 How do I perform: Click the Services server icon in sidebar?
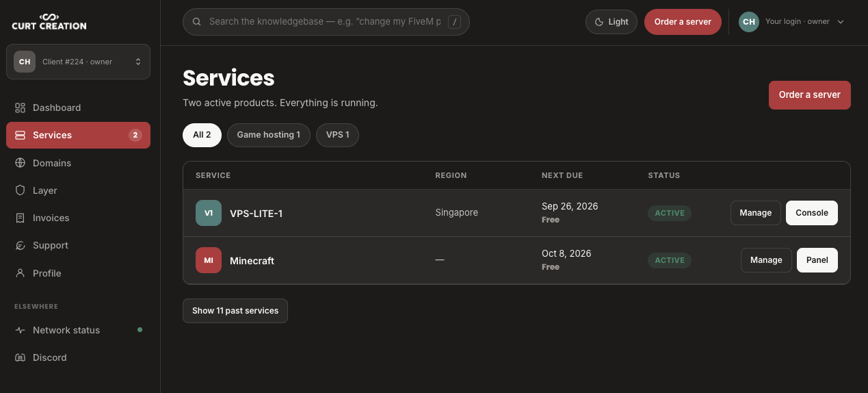(x=20, y=135)
